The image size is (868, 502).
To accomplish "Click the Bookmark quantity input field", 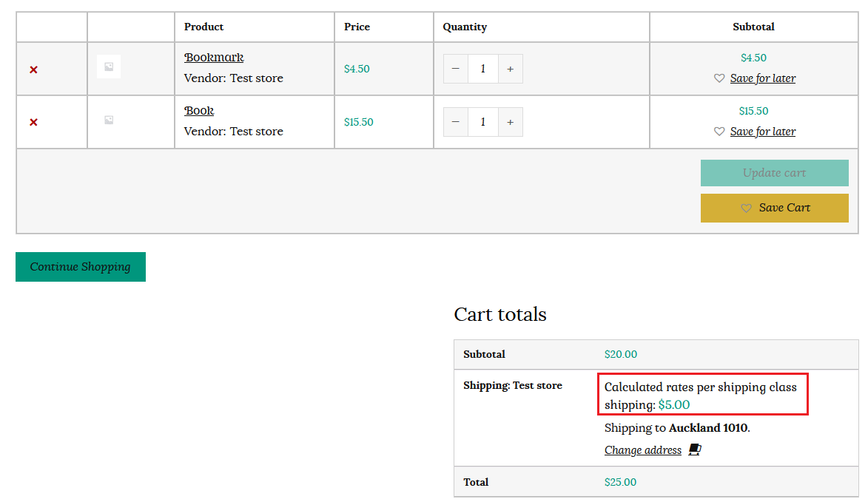I will click(x=483, y=69).
